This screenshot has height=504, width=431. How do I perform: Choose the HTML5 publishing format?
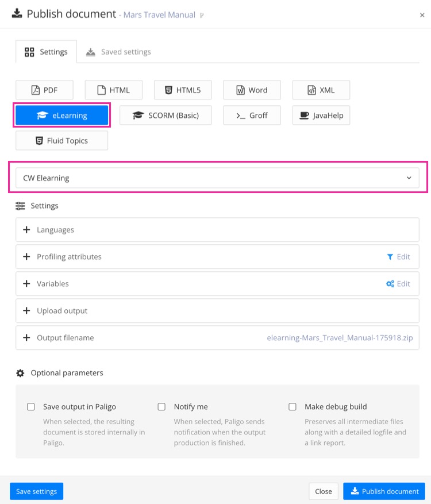pos(182,90)
